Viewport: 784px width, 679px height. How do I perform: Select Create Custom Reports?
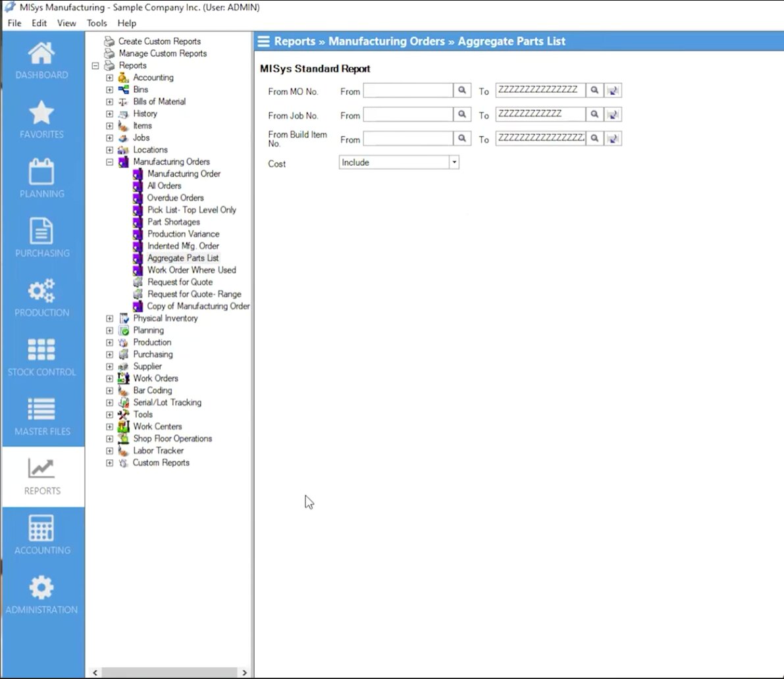(x=159, y=41)
